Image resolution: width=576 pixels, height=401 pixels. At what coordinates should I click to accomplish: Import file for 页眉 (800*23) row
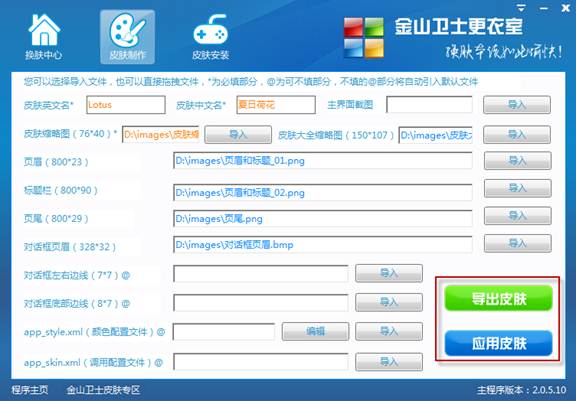coord(518,160)
